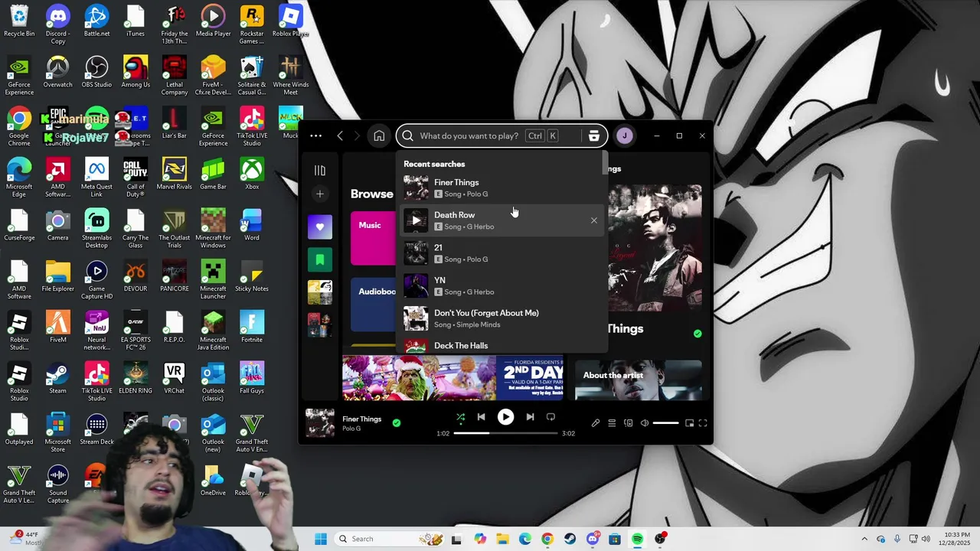The image size is (980, 551).
Task: Select Among Us desktop icon
Action: (136, 72)
